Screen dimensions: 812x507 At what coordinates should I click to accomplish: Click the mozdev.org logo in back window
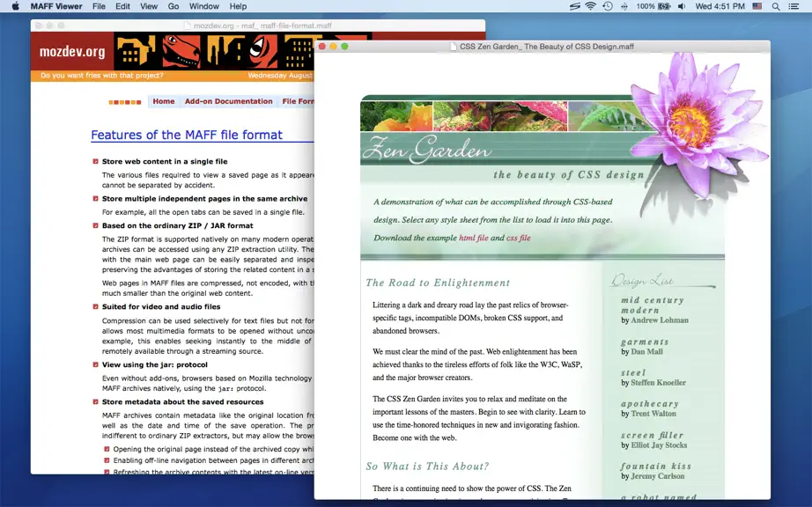click(x=72, y=52)
